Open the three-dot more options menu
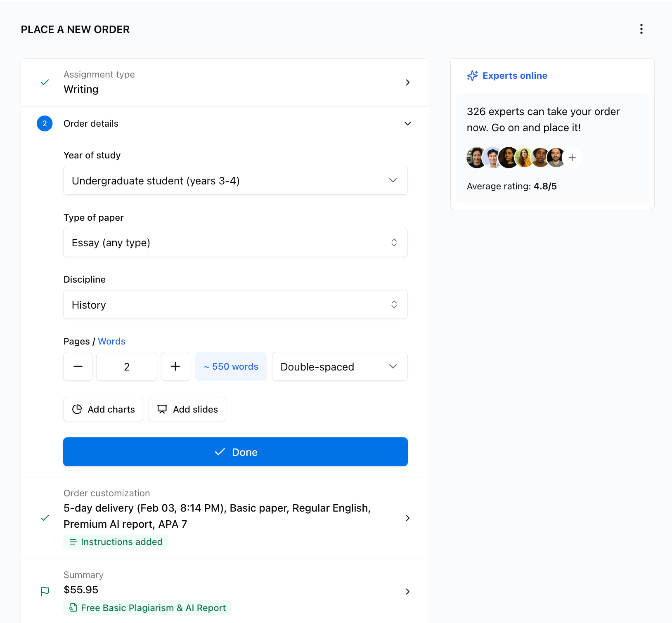Image resolution: width=672 pixels, height=623 pixels. pyautogui.click(x=641, y=29)
